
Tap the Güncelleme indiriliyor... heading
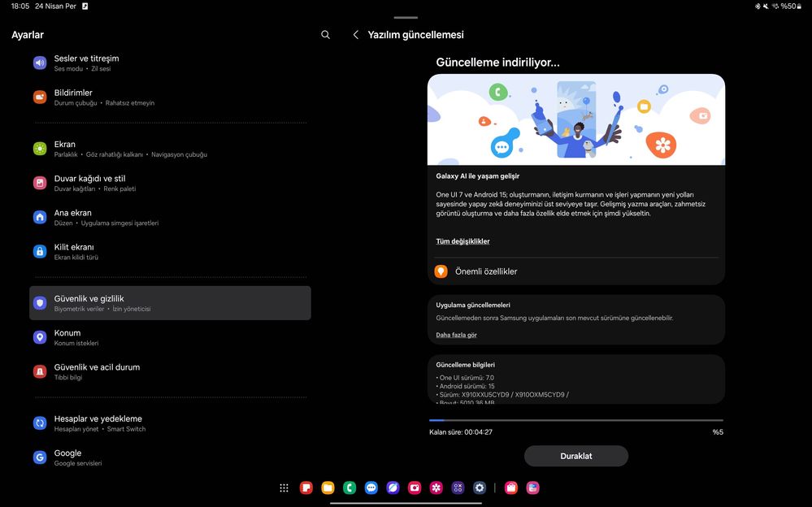click(x=497, y=63)
